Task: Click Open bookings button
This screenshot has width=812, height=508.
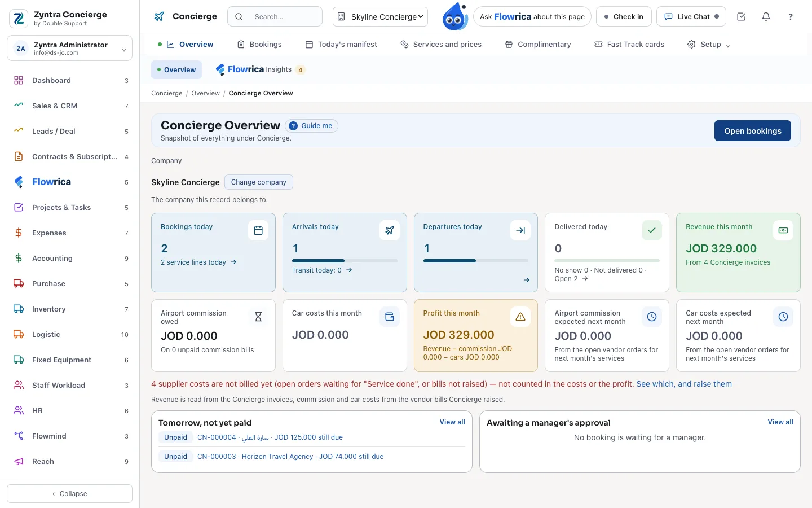Action: (x=753, y=130)
